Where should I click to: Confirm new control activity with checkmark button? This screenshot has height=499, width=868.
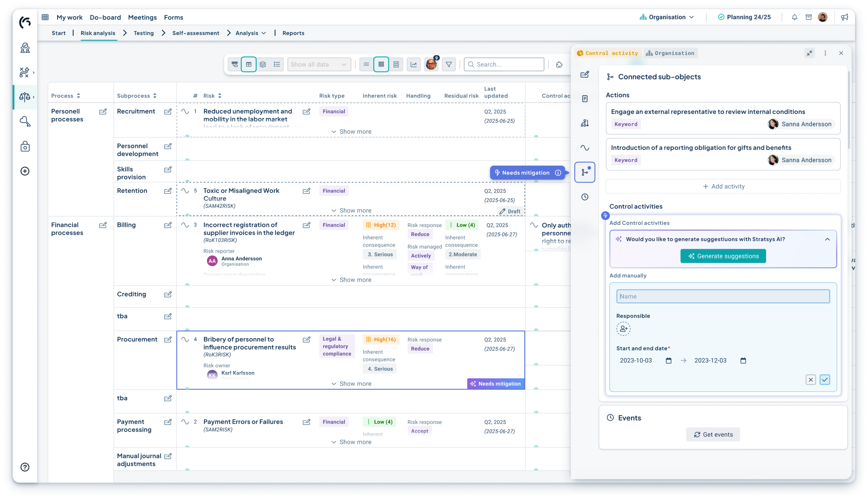[x=825, y=380]
